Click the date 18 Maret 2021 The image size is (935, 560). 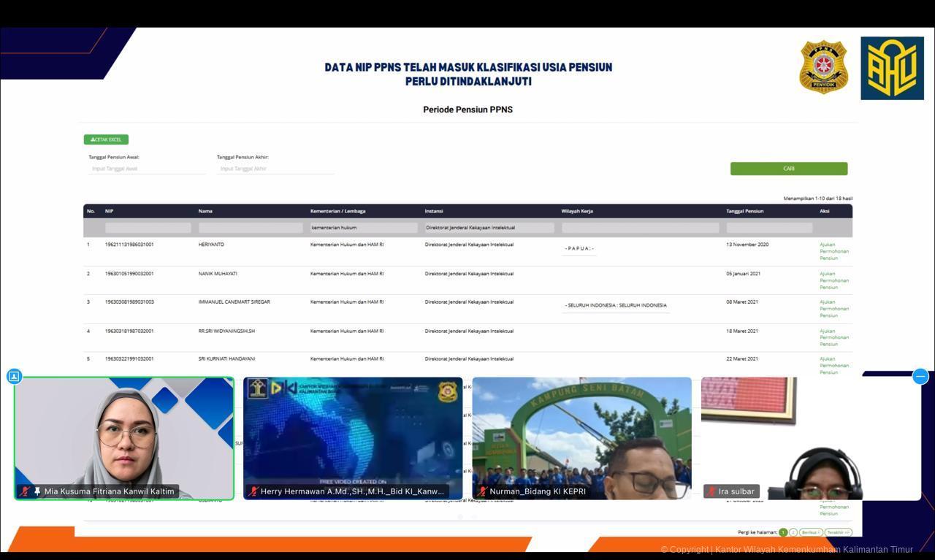[742, 331]
